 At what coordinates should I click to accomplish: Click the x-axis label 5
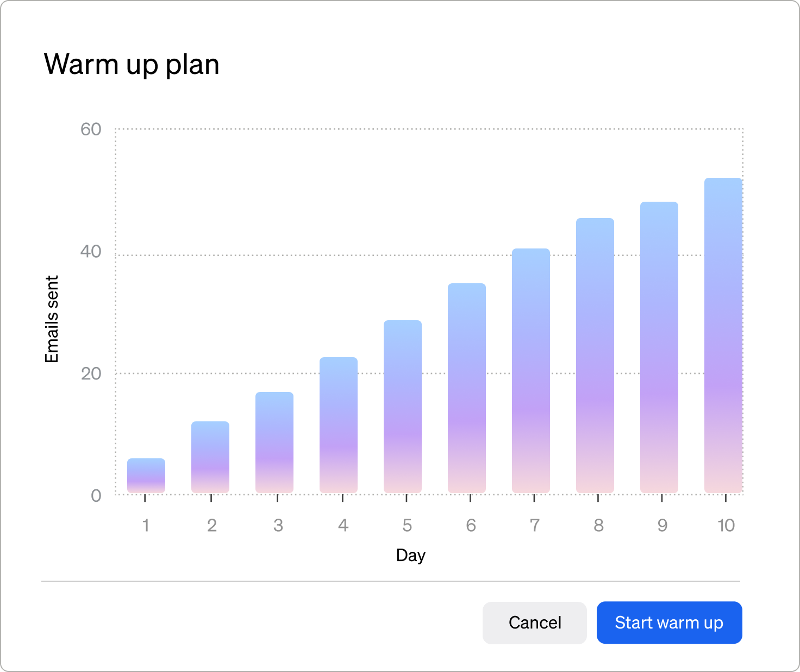(407, 525)
